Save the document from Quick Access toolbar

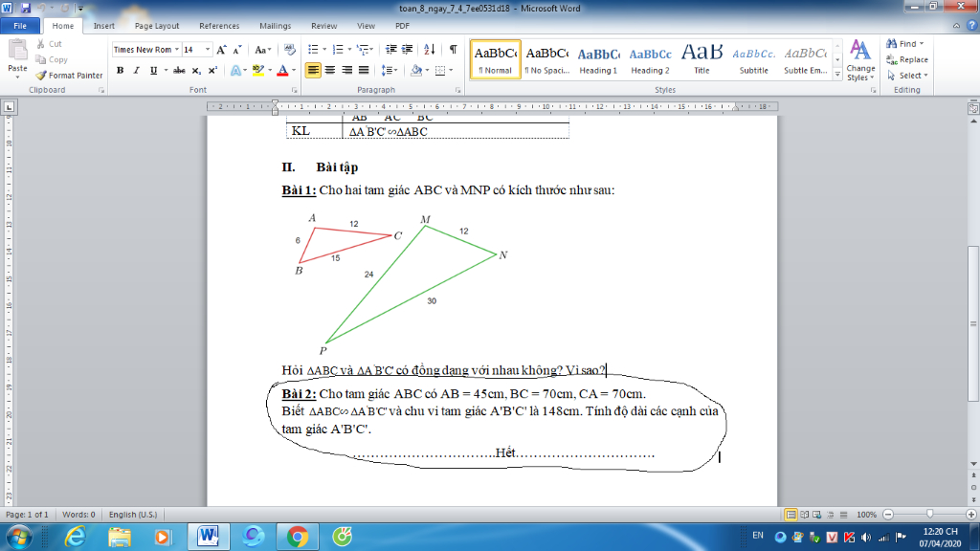coord(26,8)
